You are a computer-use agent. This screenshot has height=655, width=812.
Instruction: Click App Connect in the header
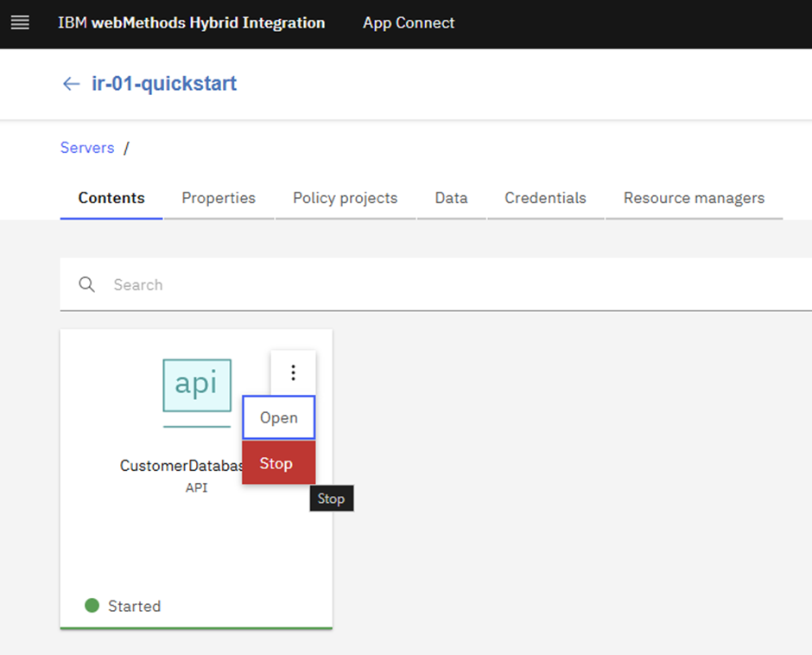click(x=409, y=22)
